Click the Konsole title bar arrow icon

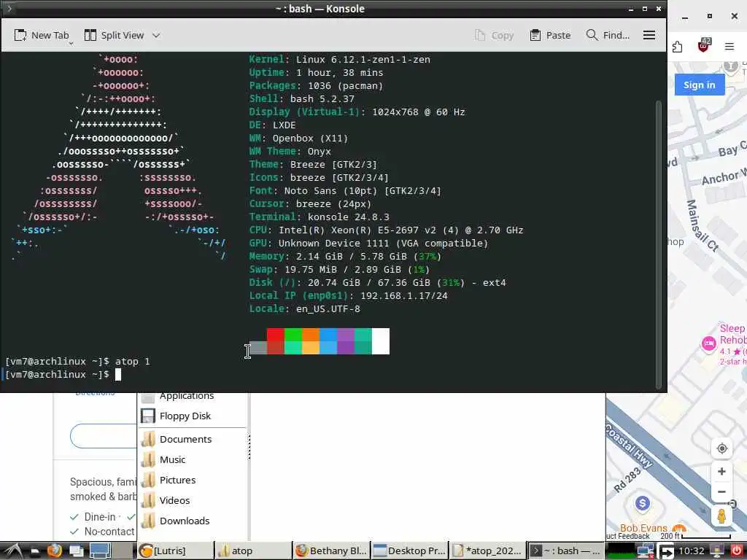(x=9, y=9)
